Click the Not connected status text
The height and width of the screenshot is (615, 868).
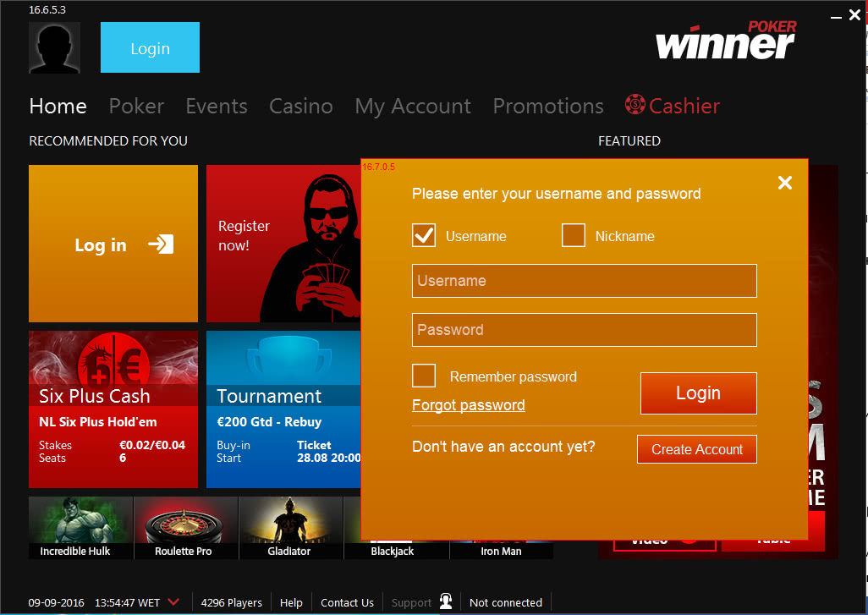(x=506, y=602)
